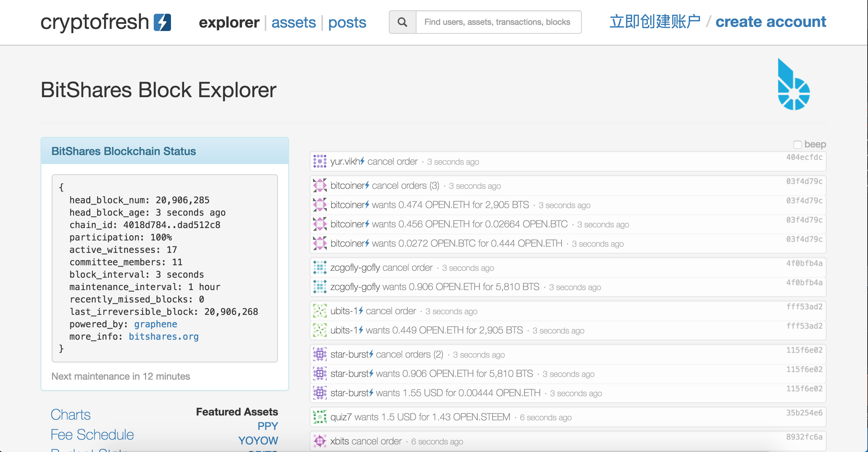Click the Chinese create account link
Image resolution: width=868 pixels, height=452 pixels.
click(655, 22)
